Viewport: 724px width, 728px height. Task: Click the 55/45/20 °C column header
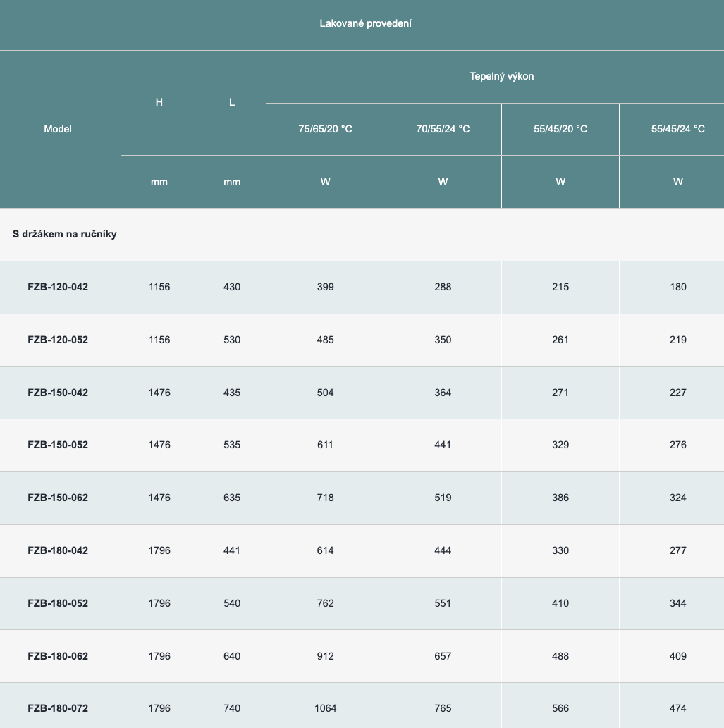tap(560, 129)
